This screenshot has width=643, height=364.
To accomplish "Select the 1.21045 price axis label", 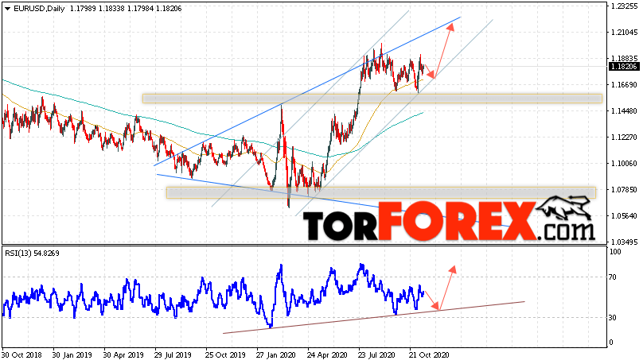I will [624, 33].
